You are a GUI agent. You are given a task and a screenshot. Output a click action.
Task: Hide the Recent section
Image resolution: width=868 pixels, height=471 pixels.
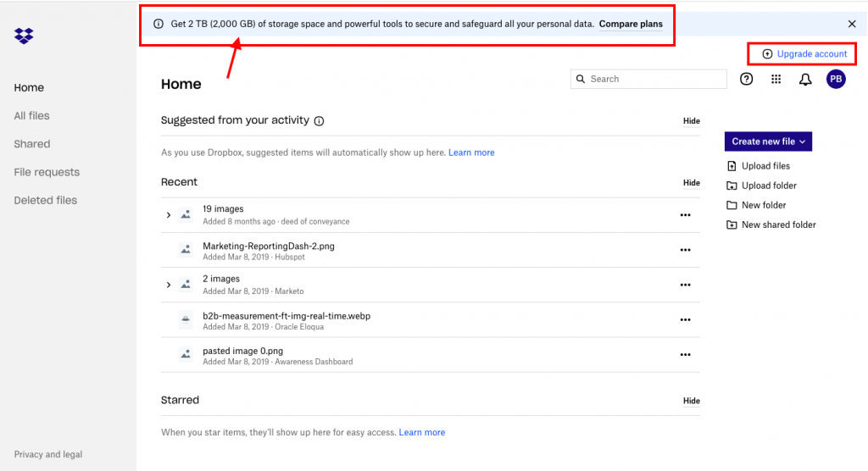(x=692, y=183)
